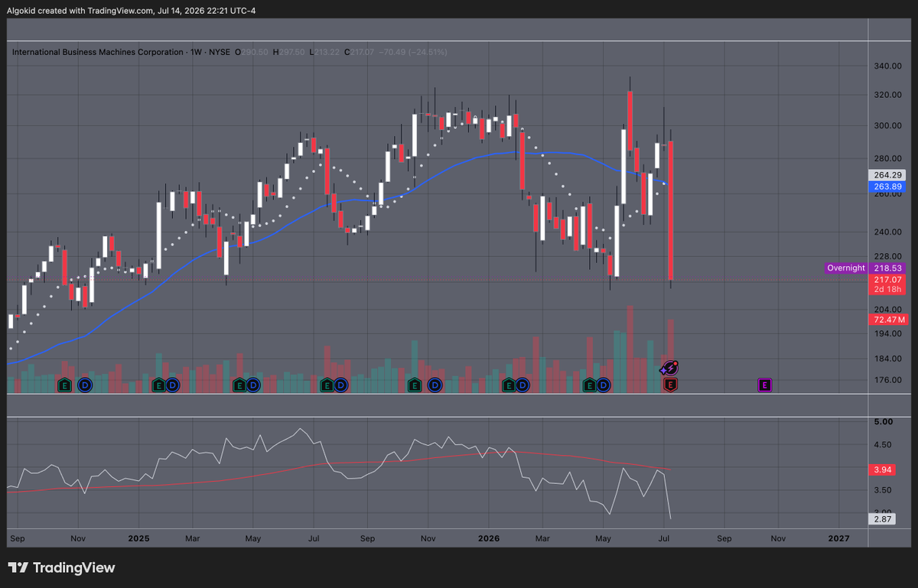Click the 176.00 price axis label
The image size is (918, 588).
pyautogui.click(x=888, y=380)
